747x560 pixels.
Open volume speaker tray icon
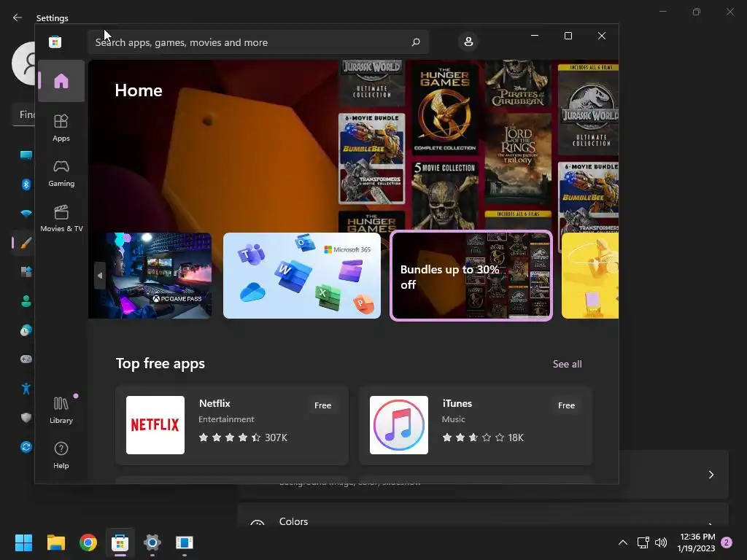coord(661,542)
